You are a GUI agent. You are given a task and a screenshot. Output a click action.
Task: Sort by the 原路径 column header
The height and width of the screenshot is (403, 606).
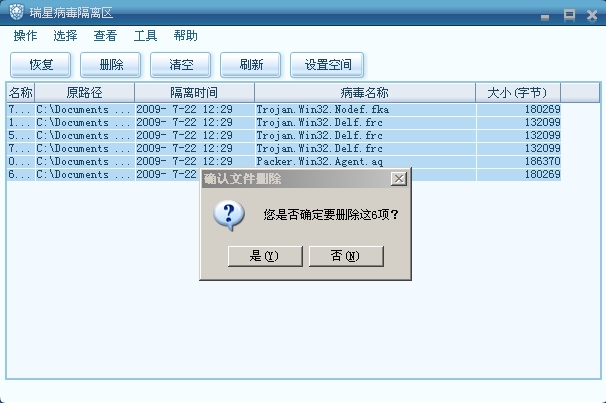85,92
